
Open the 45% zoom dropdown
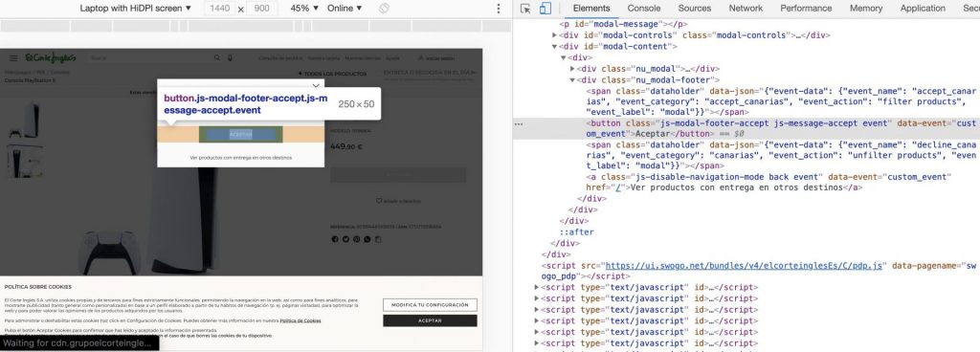pyautogui.click(x=304, y=8)
